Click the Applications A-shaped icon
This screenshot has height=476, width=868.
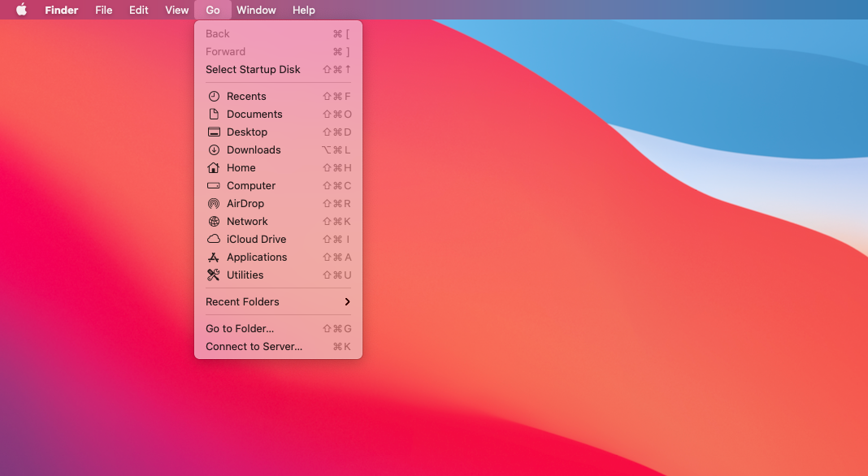click(214, 257)
